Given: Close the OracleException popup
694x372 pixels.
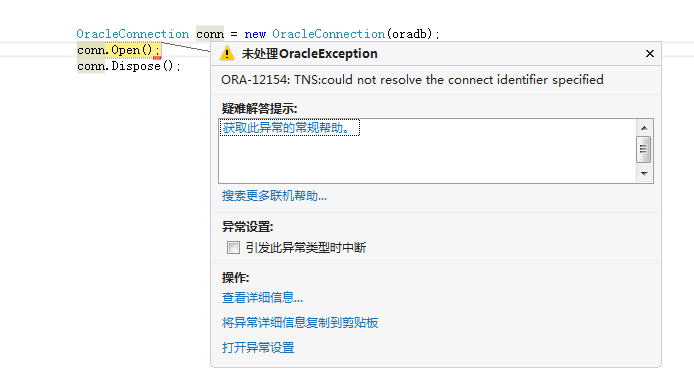Looking at the screenshot, I should pyautogui.click(x=649, y=54).
